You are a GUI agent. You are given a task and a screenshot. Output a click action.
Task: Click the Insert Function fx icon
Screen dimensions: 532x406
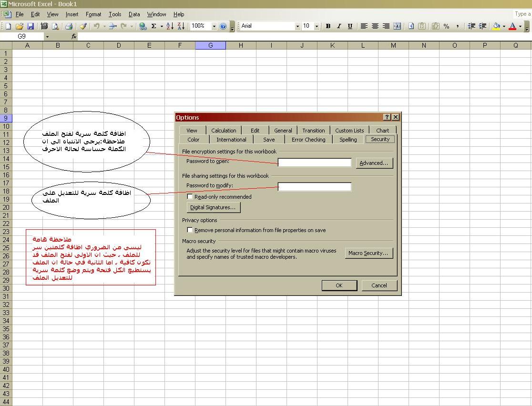coord(73,36)
